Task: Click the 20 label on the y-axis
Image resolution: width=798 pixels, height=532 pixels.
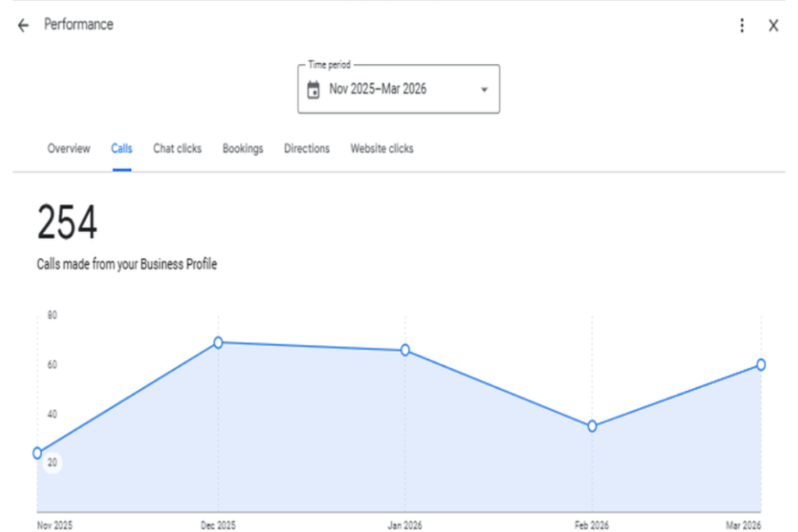Action: pos(52,463)
